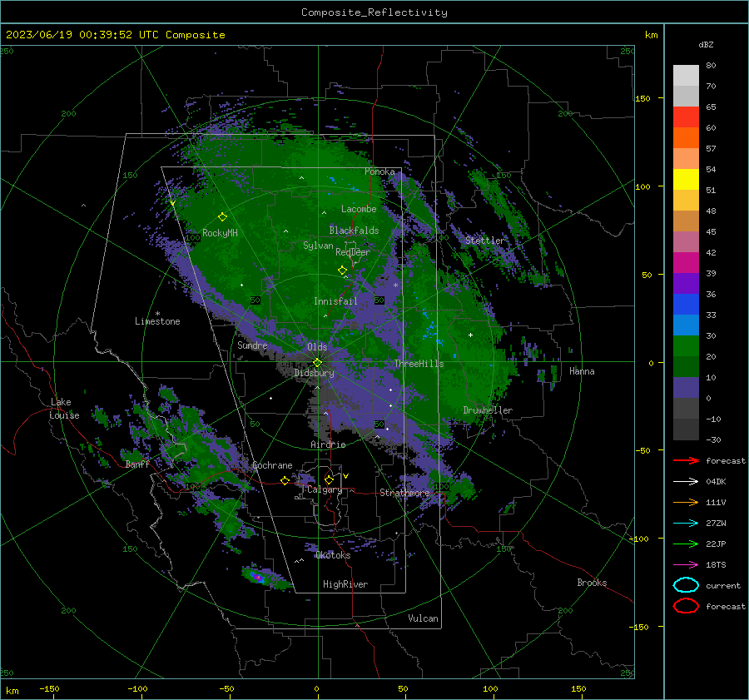Click the Stettler city label
749x700 pixels.
(x=485, y=241)
